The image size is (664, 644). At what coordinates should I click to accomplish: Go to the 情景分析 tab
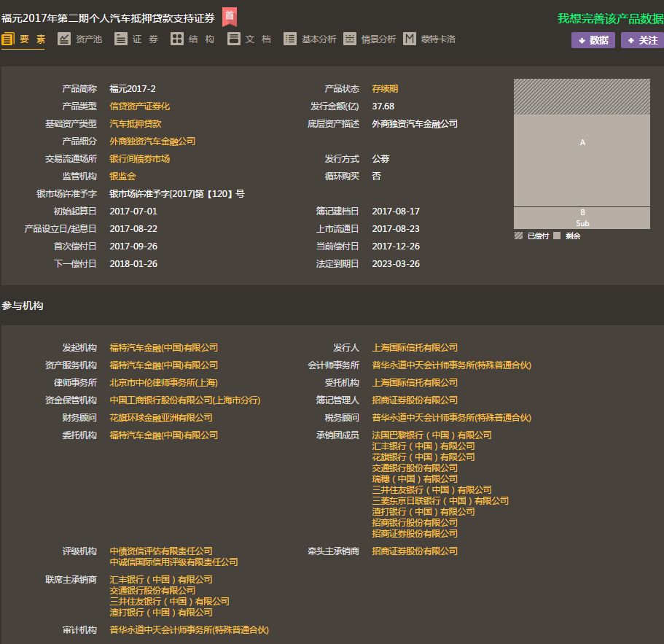(370, 39)
